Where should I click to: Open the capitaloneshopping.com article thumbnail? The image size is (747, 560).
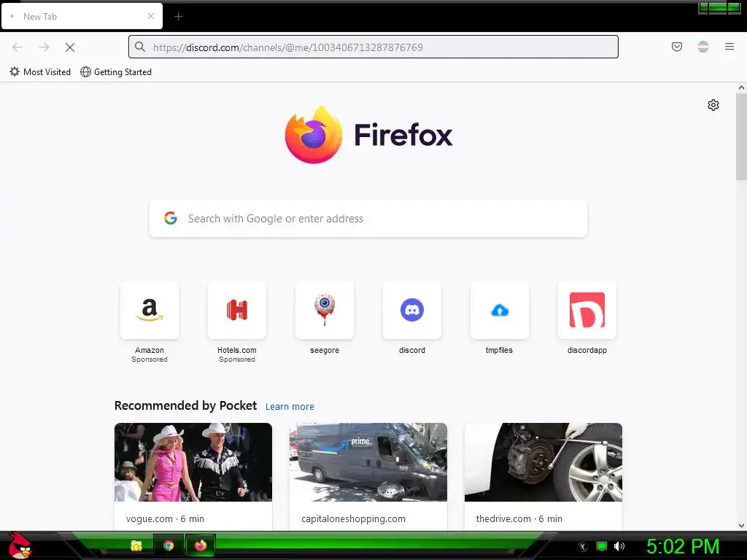(368, 462)
